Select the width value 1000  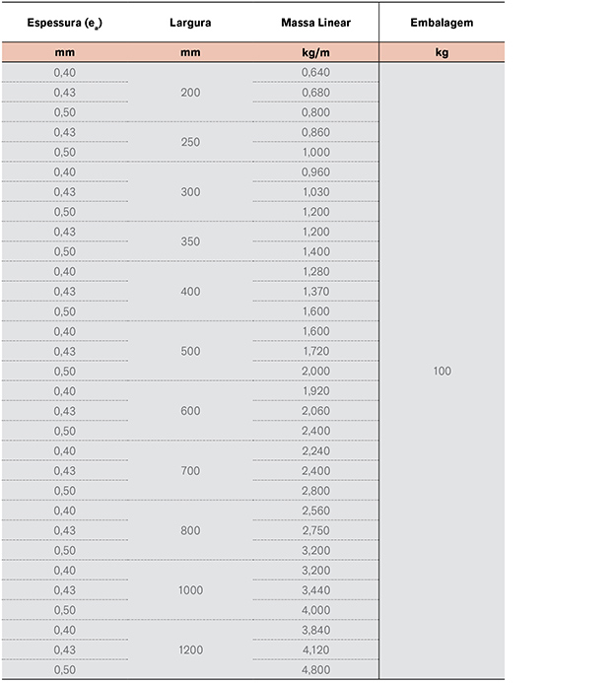(x=190, y=590)
